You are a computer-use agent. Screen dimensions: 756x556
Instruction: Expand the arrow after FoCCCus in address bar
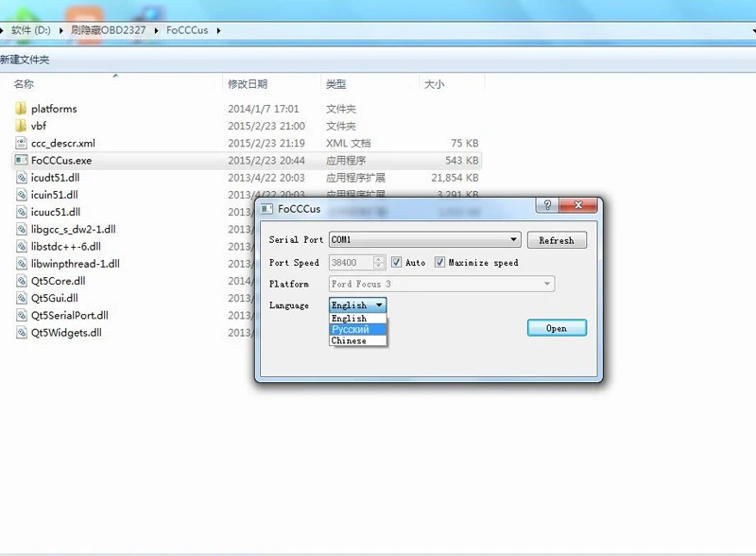[x=218, y=30]
